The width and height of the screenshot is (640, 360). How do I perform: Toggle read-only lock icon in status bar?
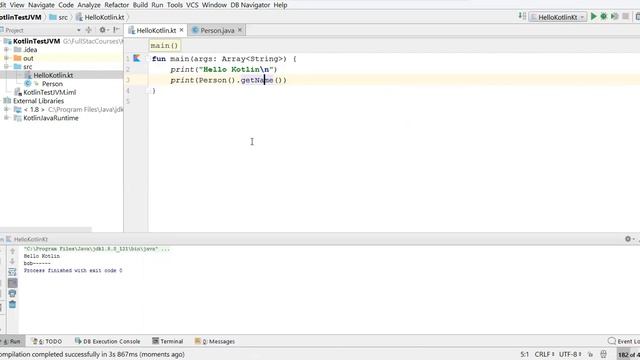coord(591,354)
